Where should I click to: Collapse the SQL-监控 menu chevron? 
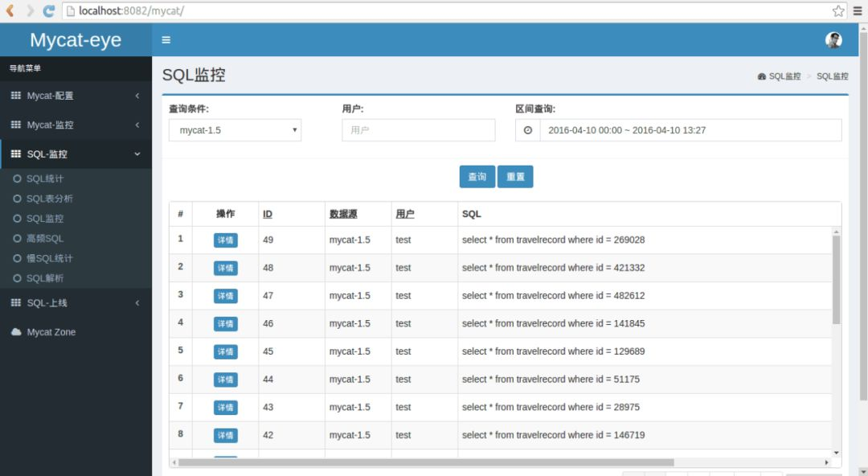point(137,154)
